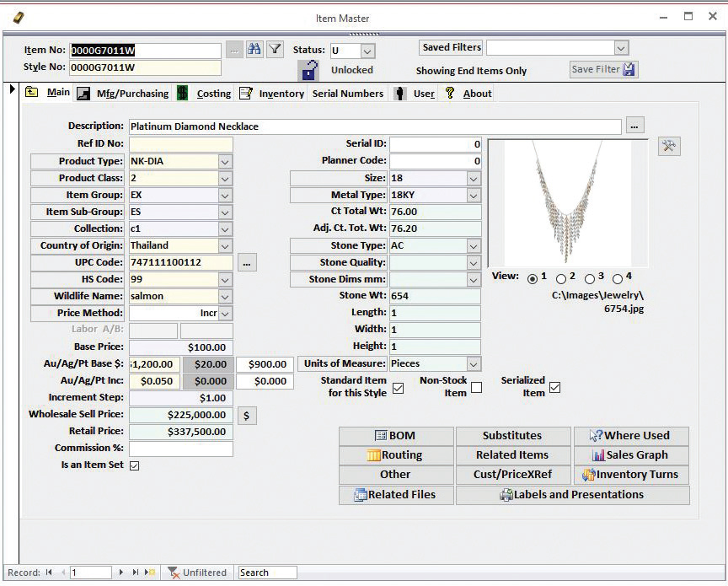Expand the Metal Type dropdown
The image size is (728, 586).
pos(474,196)
